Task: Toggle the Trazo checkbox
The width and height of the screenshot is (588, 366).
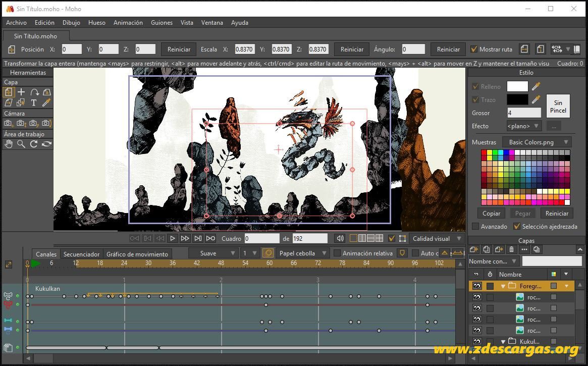Action: [x=475, y=100]
